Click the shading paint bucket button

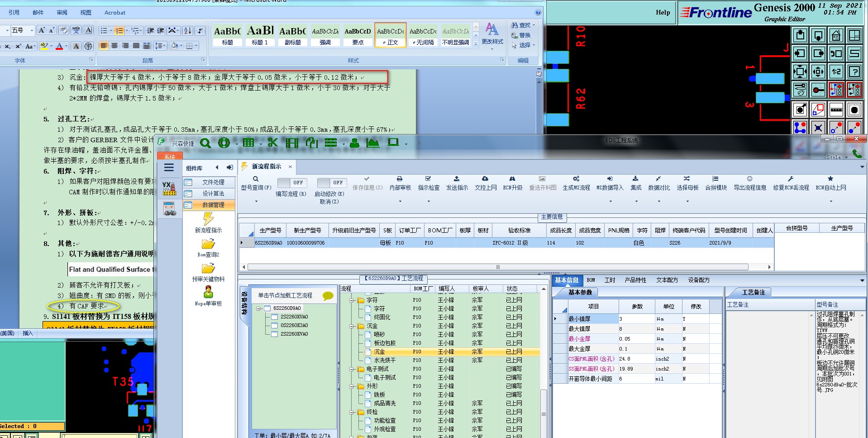174,46
